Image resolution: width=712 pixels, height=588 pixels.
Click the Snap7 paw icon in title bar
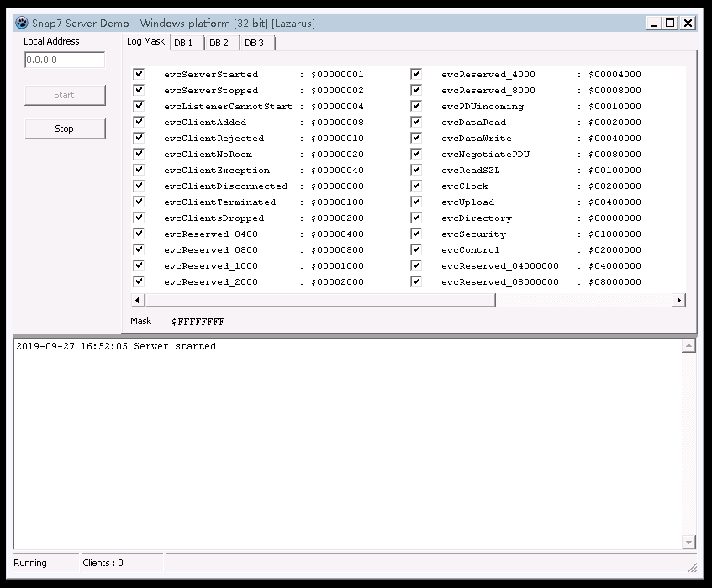point(21,23)
